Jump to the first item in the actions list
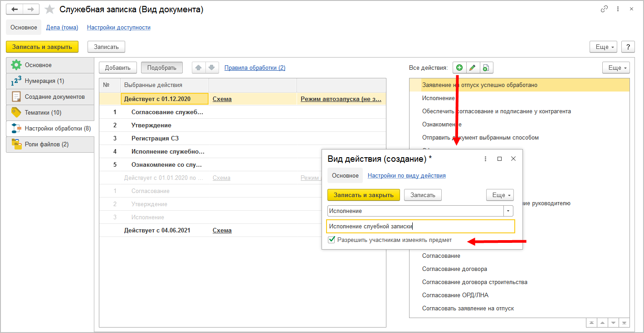 591,323
